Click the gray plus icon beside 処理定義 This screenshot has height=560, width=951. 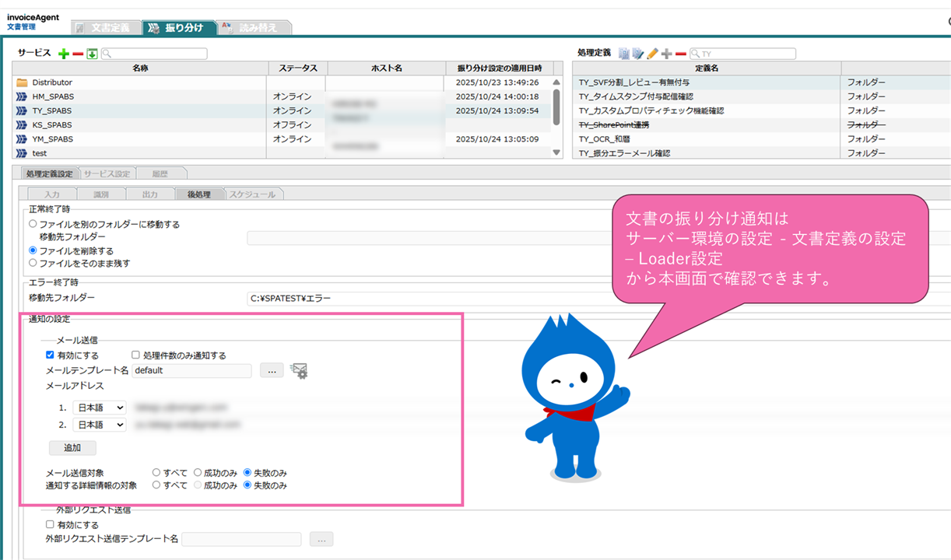pyautogui.click(x=666, y=54)
